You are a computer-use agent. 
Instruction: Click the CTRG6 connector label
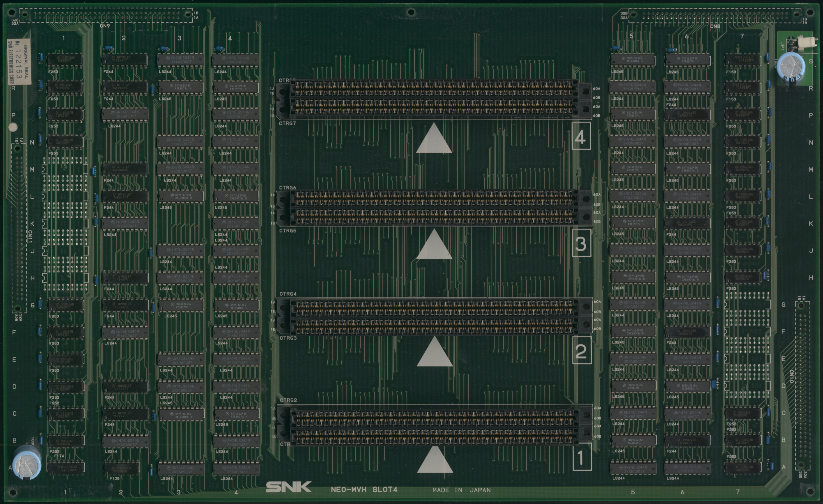pyautogui.click(x=288, y=188)
